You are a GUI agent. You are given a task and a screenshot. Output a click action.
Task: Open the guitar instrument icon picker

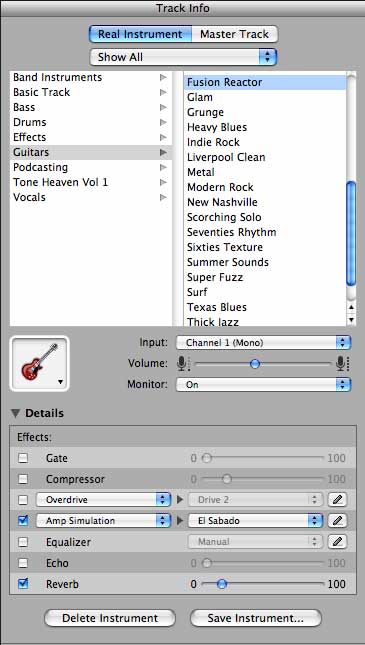pyautogui.click(x=40, y=363)
